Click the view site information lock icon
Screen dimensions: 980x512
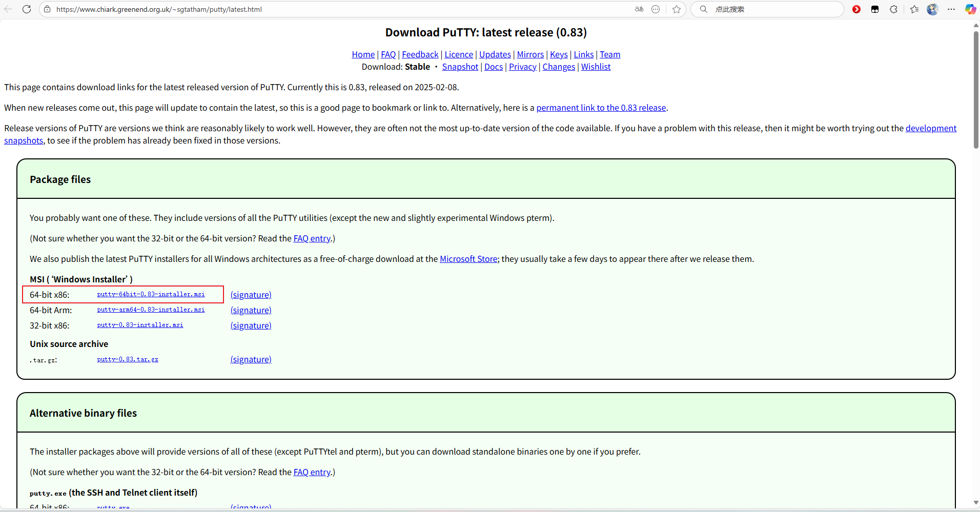click(47, 9)
